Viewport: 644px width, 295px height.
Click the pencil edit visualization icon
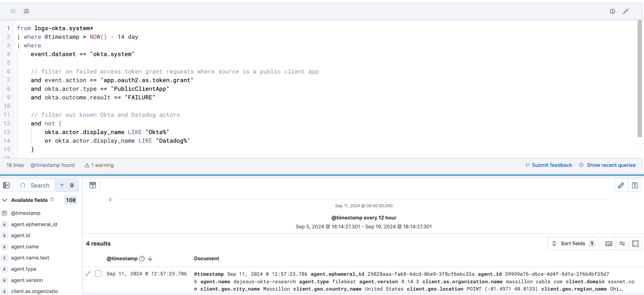coord(621,185)
